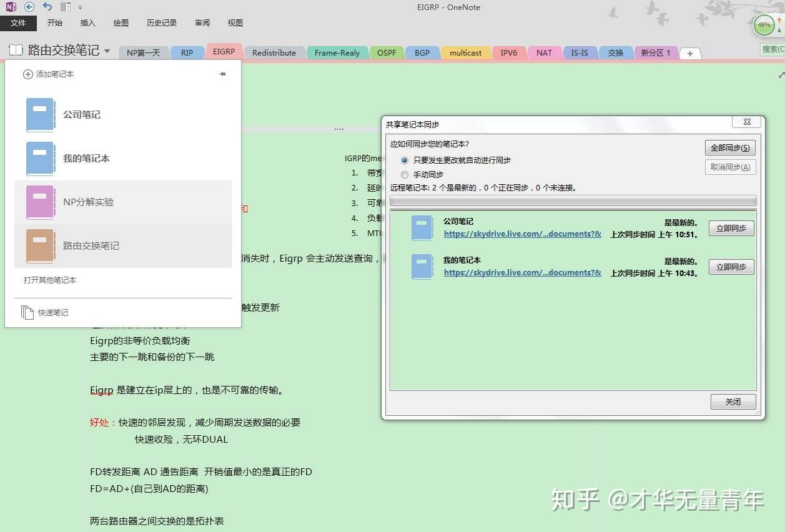Open the skydrive.live.com link for 我的笔记本
The height and width of the screenshot is (532, 785).
(x=522, y=273)
